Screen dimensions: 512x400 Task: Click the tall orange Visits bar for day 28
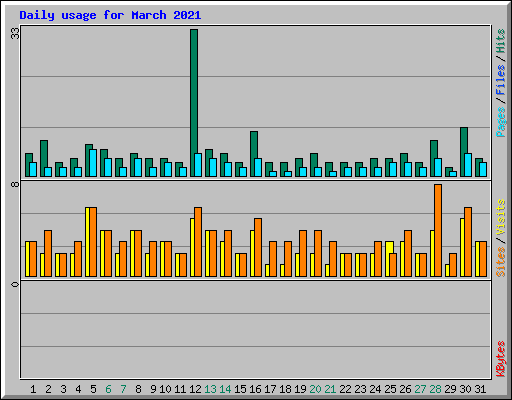pos(438,230)
